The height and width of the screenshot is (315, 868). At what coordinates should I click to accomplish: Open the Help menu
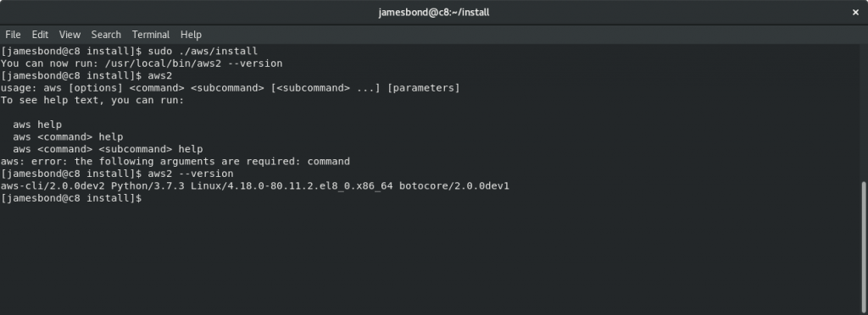click(191, 34)
